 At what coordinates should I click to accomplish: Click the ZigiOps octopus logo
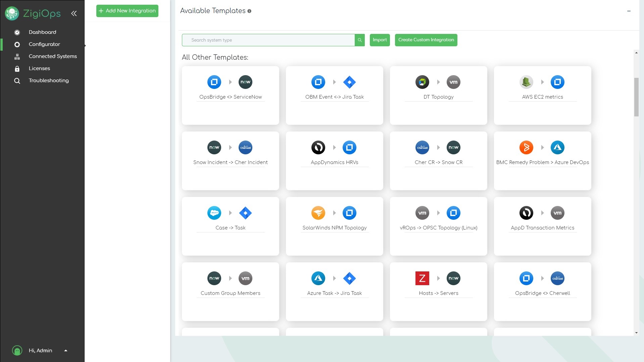[12, 13]
